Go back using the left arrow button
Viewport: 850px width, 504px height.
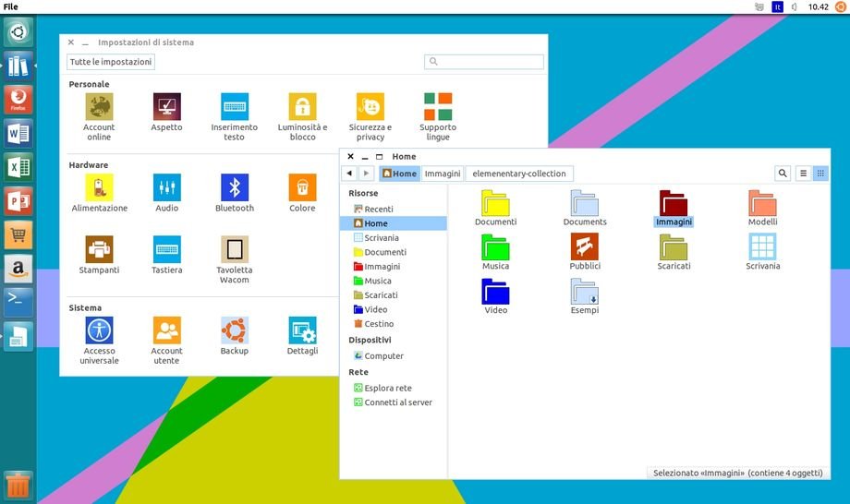pyautogui.click(x=349, y=174)
